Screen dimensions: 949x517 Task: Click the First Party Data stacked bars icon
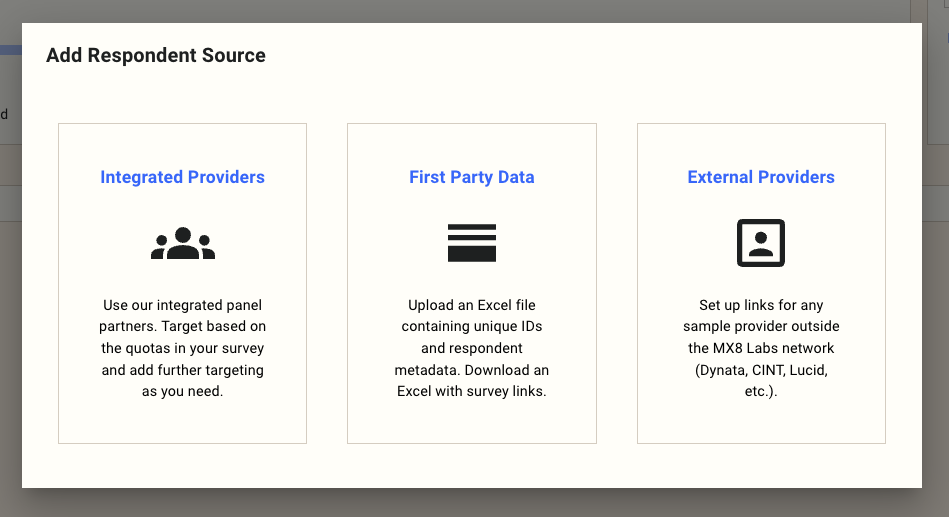coord(472,243)
